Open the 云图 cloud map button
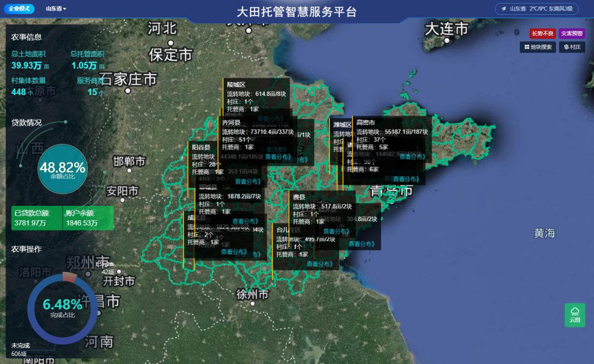Image resolution: width=594 pixels, height=364 pixels. pos(575,315)
